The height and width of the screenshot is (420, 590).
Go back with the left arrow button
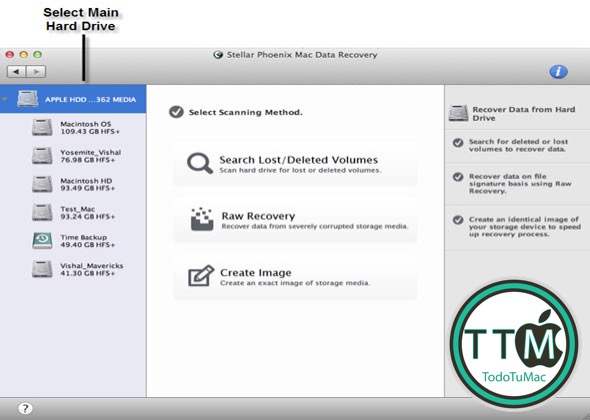17,72
